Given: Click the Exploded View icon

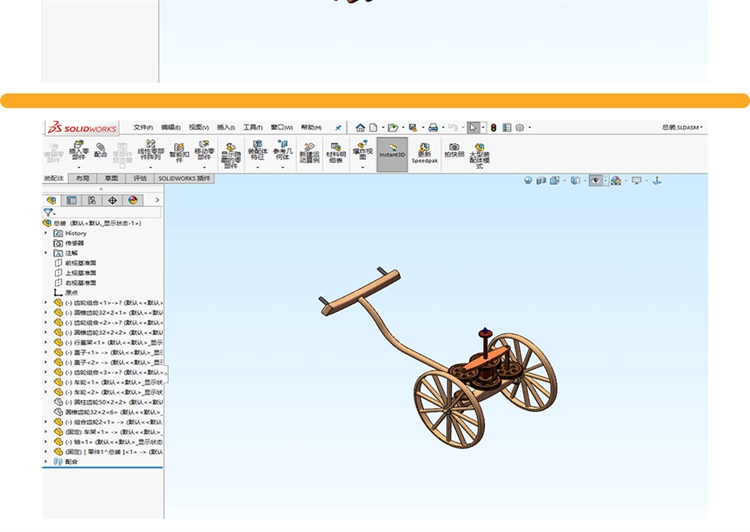Looking at the screenshot, I should (x=363, y=150).
